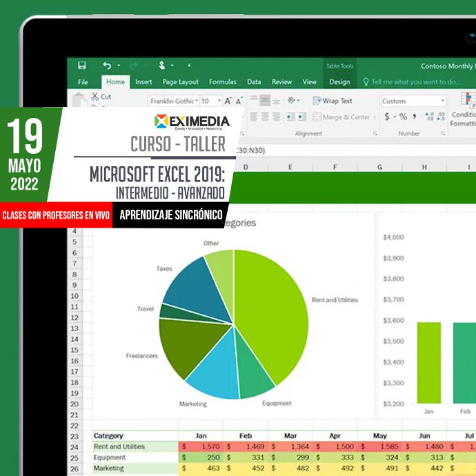Open the Custom number format dropdown
Image resolution: width=476 pixels, height=476 pixels.
pos(443,101)
